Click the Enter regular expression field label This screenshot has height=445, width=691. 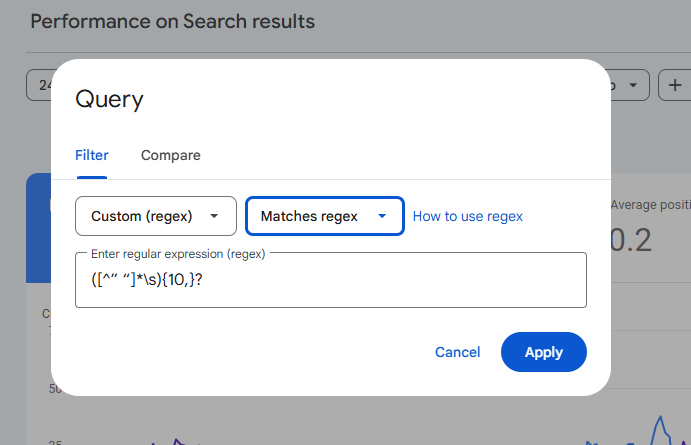pos(178,254)
